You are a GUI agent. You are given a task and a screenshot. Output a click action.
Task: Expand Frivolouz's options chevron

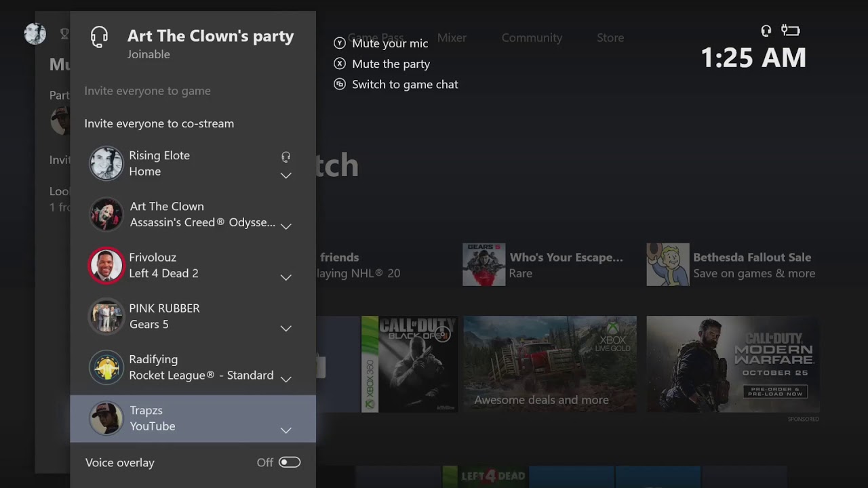286,277
